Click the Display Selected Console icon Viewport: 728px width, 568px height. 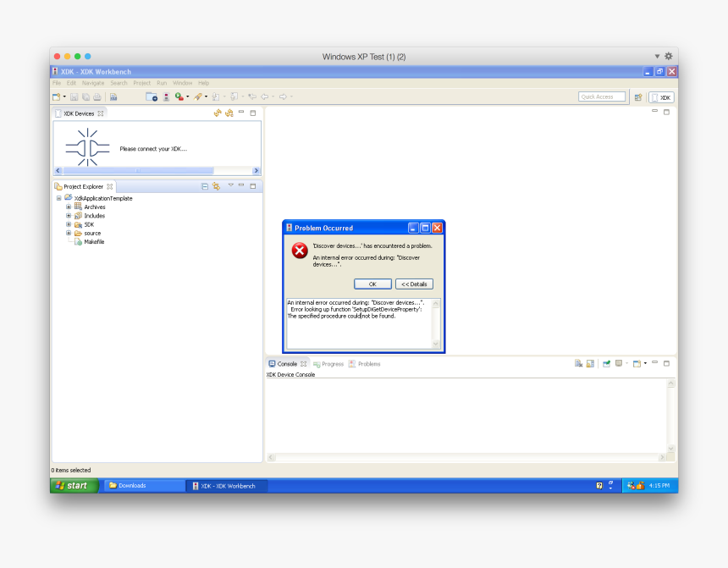[x=619, y=364]
